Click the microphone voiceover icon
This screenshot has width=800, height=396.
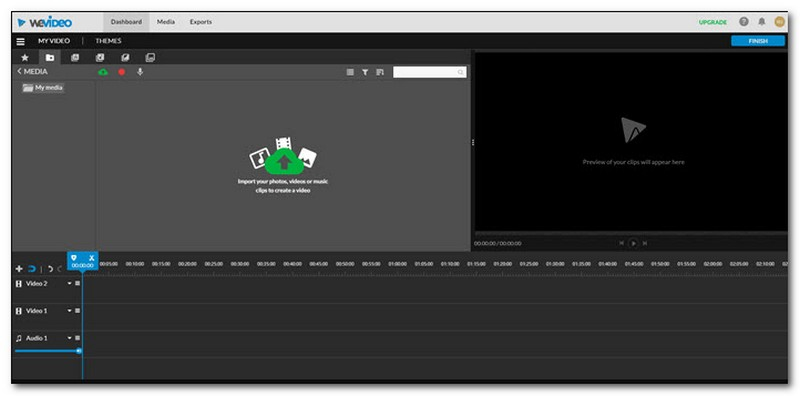[x=140, y=72]
